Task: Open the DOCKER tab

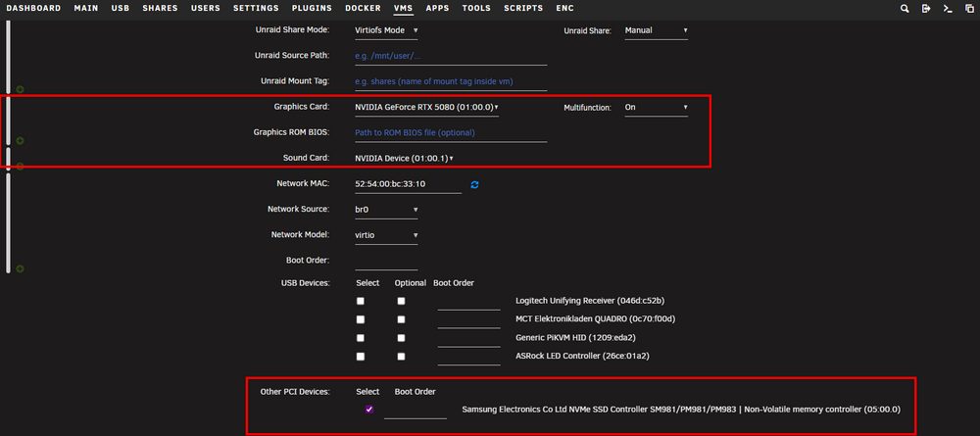Action: 364,9
